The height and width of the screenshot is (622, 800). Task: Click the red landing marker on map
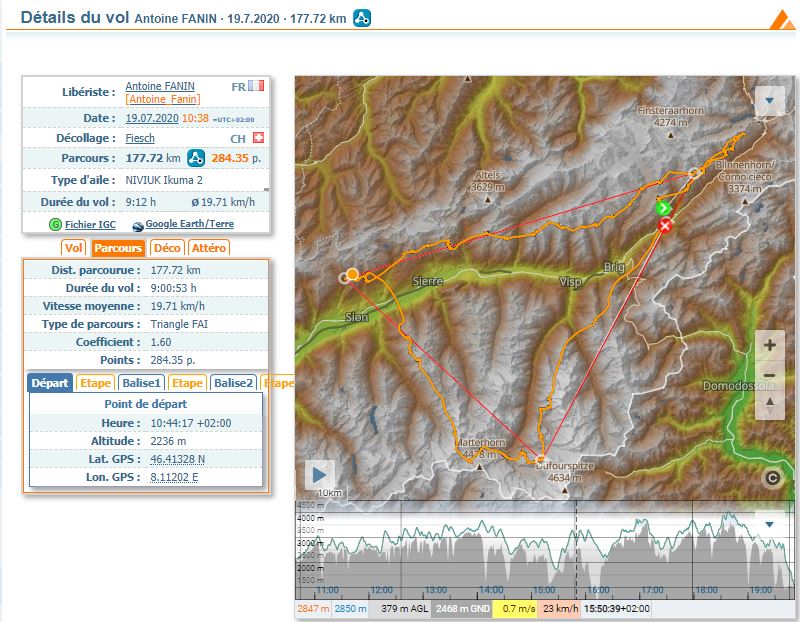(x=666, y=227)
